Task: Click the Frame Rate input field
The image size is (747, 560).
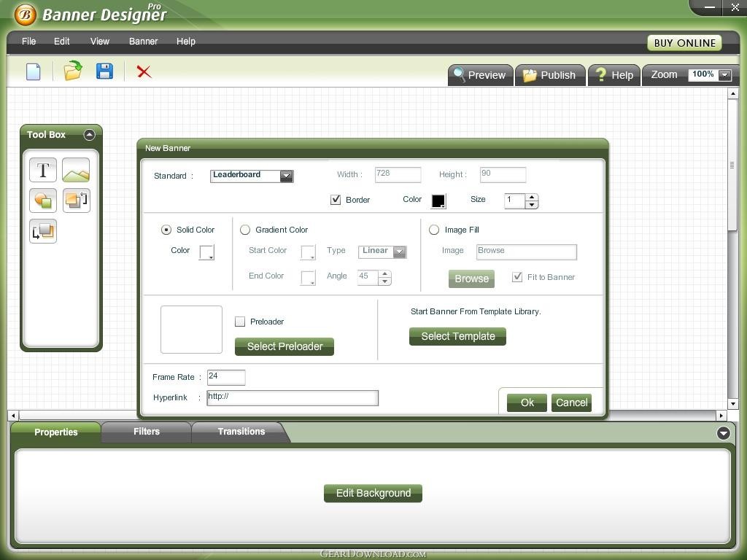Action: [226, 377]
